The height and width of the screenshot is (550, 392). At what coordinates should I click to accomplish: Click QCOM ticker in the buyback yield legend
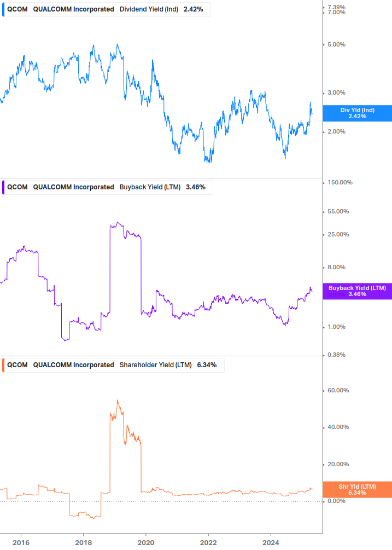point(17,187)
